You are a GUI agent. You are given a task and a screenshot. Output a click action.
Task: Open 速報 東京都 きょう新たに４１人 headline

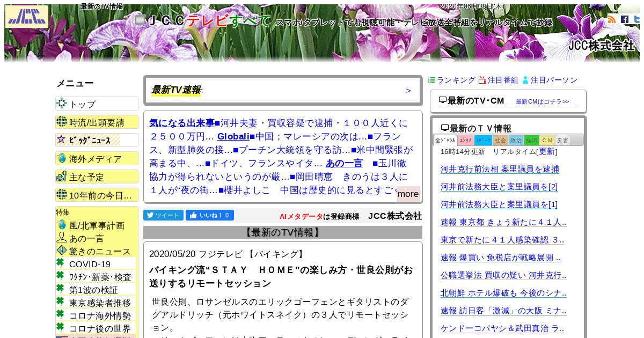503,222
